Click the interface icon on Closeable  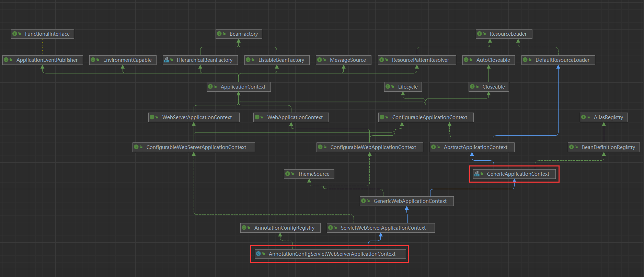pyautogui.click(x=472, y=86)
